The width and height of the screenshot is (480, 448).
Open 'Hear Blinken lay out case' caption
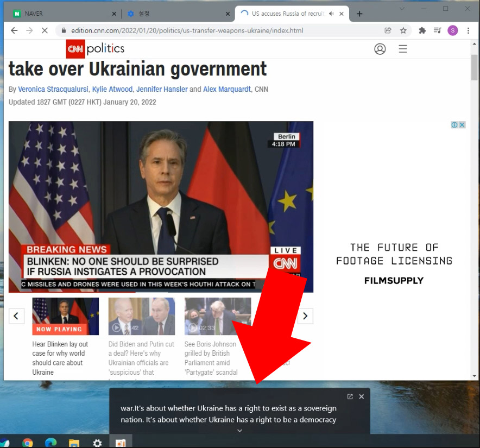(x=60, y=358)
